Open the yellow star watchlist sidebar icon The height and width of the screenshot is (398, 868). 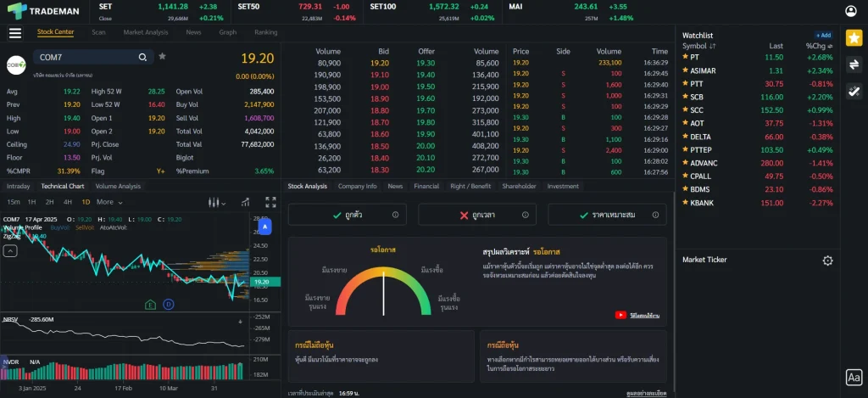(854, 37)
